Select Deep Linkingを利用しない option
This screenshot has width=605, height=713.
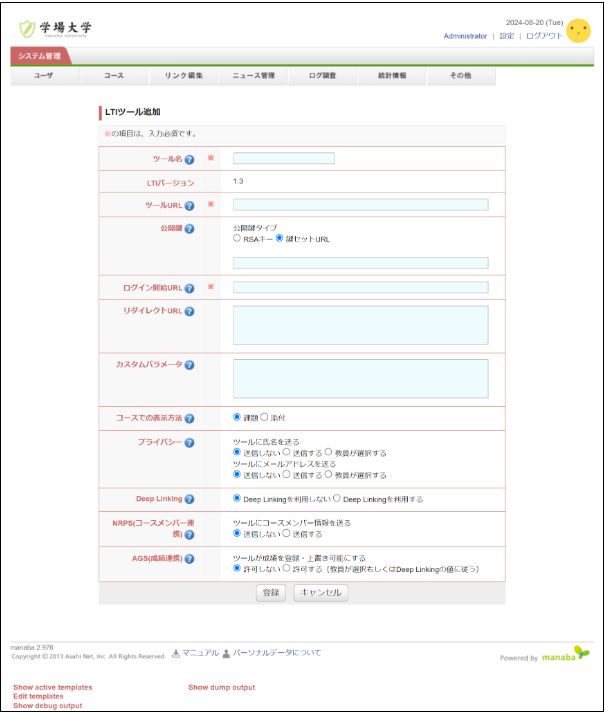click(237, 498)
